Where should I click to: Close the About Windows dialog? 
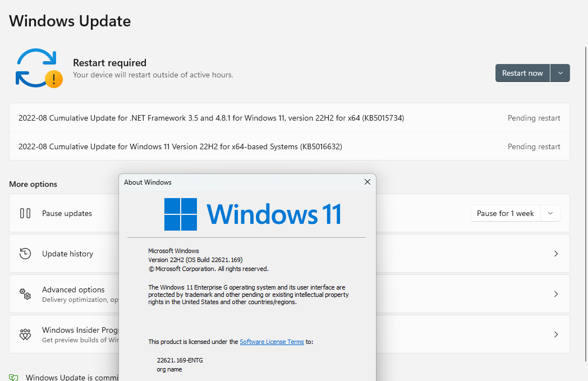click(367, 182)
